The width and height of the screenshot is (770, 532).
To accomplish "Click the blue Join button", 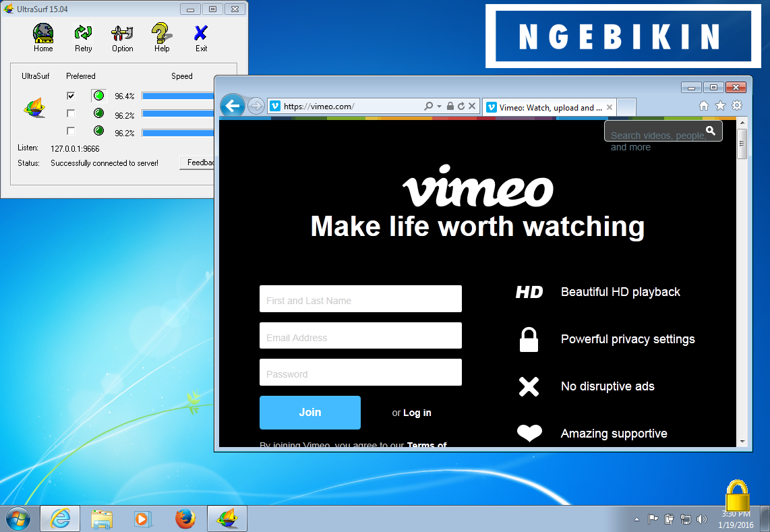I will 310,413.
